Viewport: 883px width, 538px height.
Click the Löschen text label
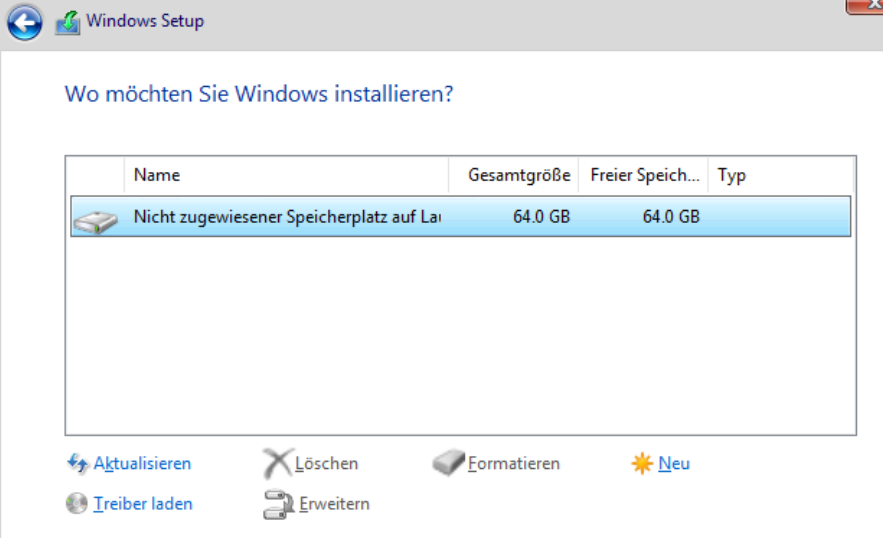(x=327, y=464)
